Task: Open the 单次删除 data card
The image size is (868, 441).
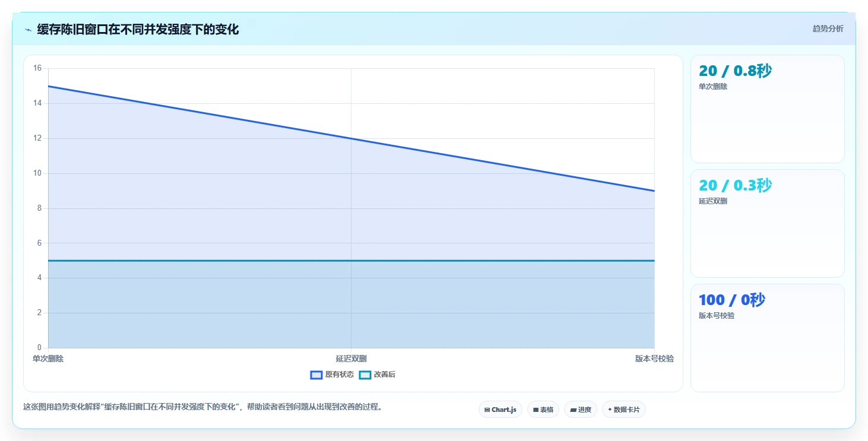Action: (x=767, y=109)
